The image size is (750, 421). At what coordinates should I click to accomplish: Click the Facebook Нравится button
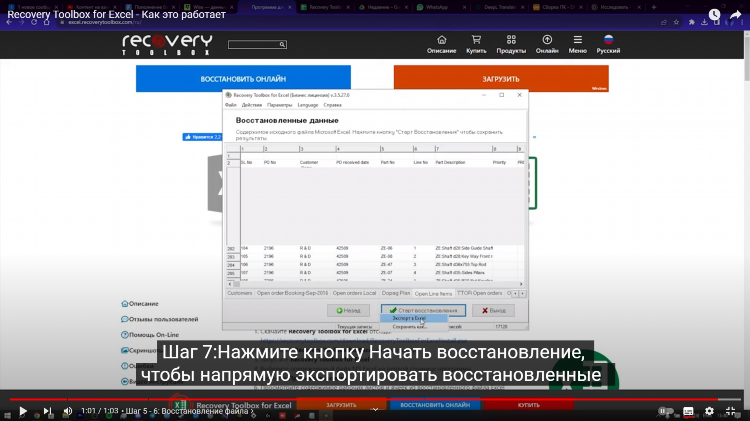[x=202, y=137]
